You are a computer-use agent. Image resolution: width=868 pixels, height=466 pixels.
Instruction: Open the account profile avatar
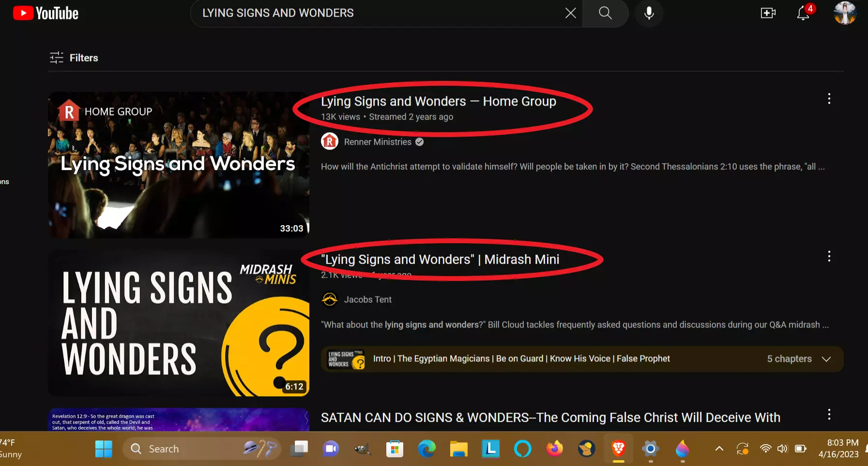[x=845, y=13]
